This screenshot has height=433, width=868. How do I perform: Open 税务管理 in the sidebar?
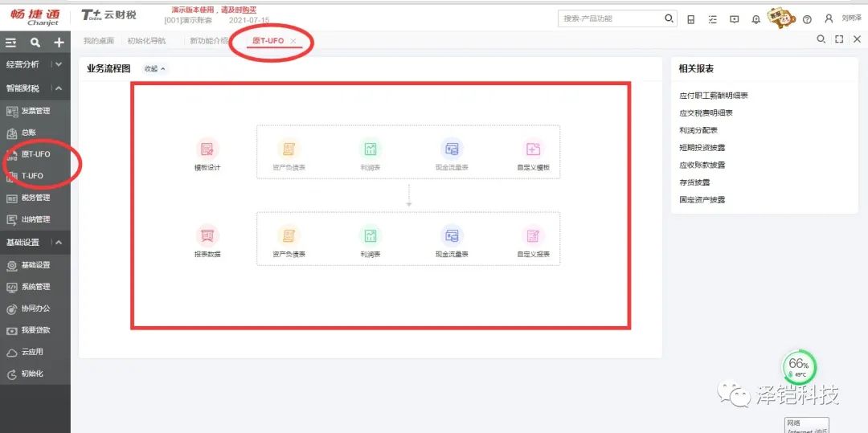click(35, 198)
